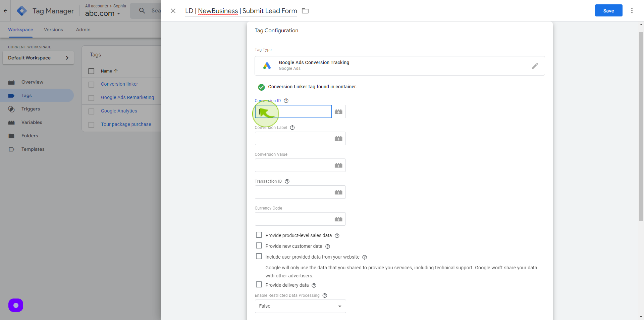Open Tags in the sidebar
The image size is (644, 320).
point(37,95)
